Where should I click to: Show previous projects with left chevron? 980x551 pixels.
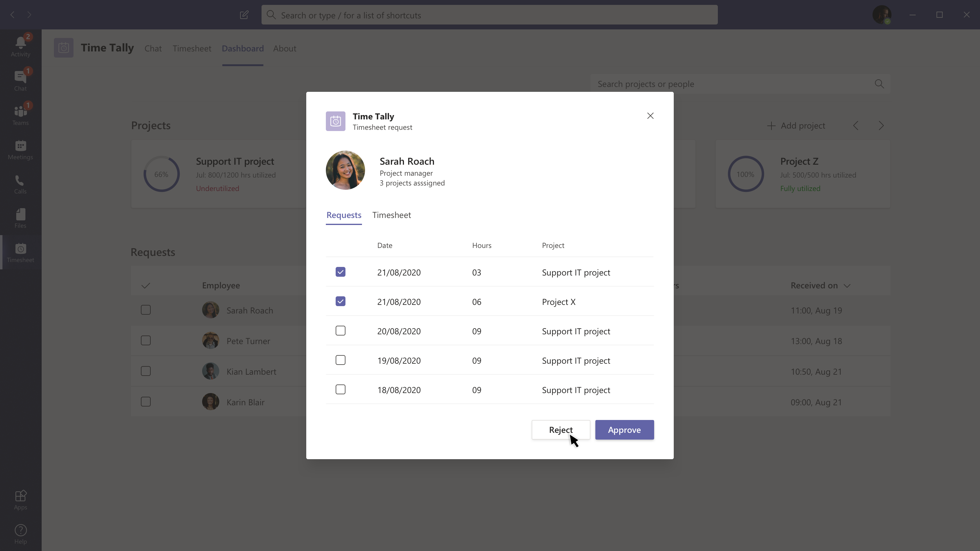[x=856, y=126]
